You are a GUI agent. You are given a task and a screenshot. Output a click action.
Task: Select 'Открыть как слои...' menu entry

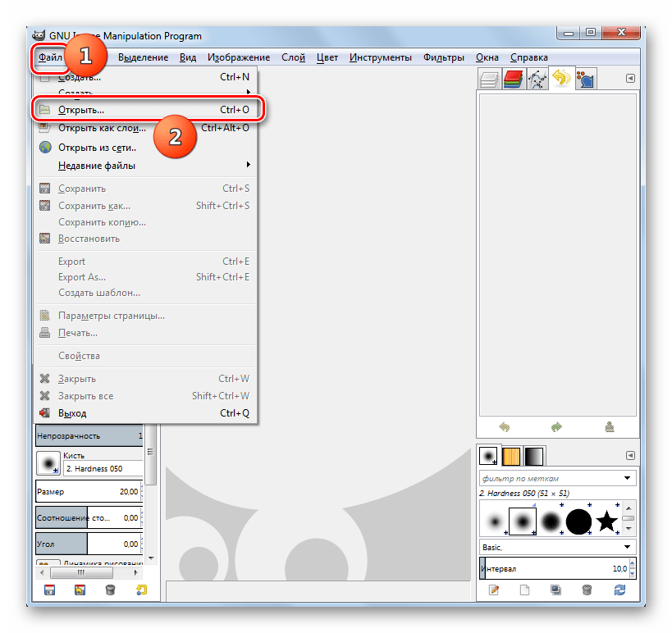click(102, 128)
